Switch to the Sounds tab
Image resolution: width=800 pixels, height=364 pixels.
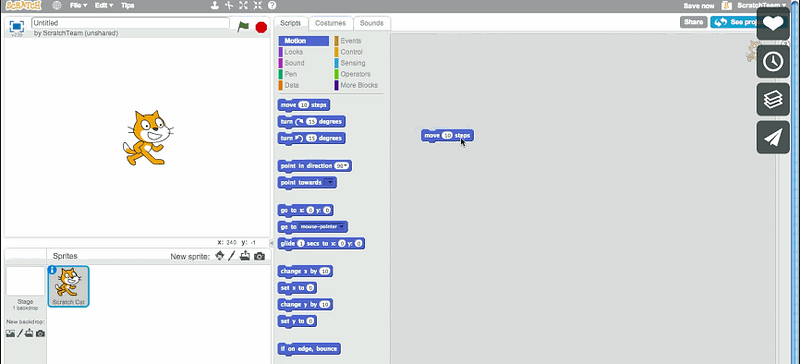[x=371, y=23]
